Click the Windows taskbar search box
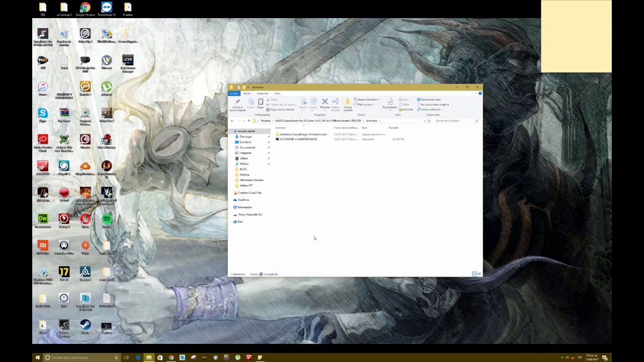The image size is (644, 362). pyautogui.click(x=82, y=357)
